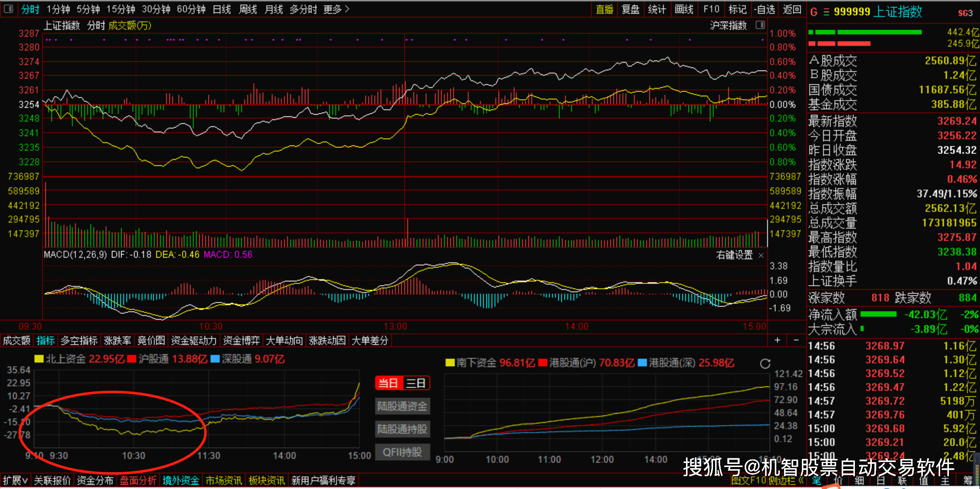Select the 三日 toggle for northbound funds
The height and width of the screenshot is (489, 980).
tap(416, 383)
